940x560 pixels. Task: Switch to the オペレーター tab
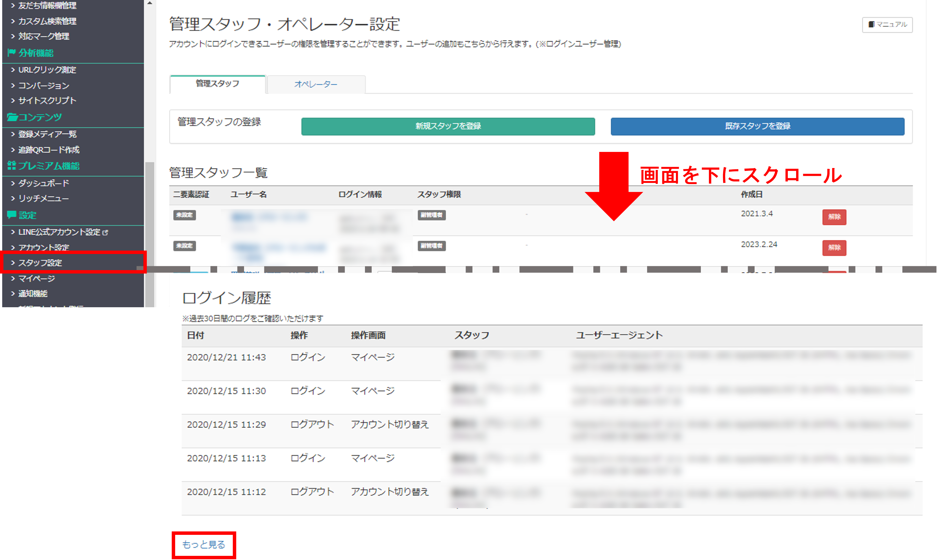point(316,84)
